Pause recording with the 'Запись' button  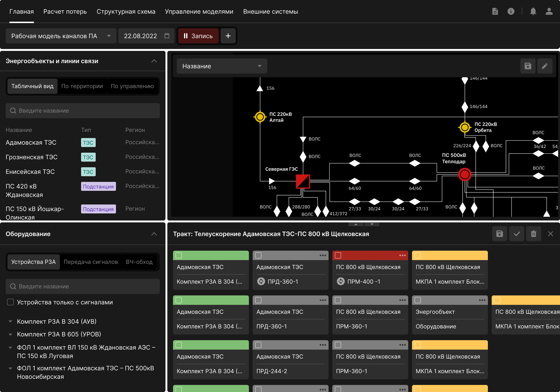coord(198,36)
